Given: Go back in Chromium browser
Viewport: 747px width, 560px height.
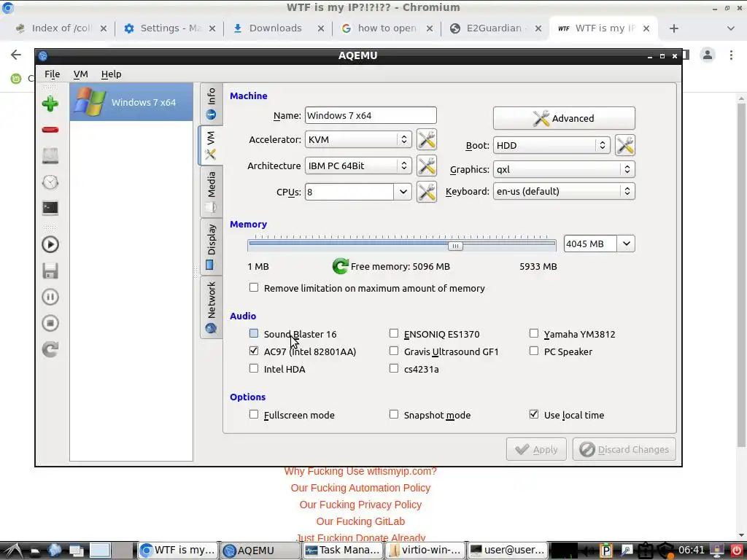Looking at the screenshot, I should 16,55.
